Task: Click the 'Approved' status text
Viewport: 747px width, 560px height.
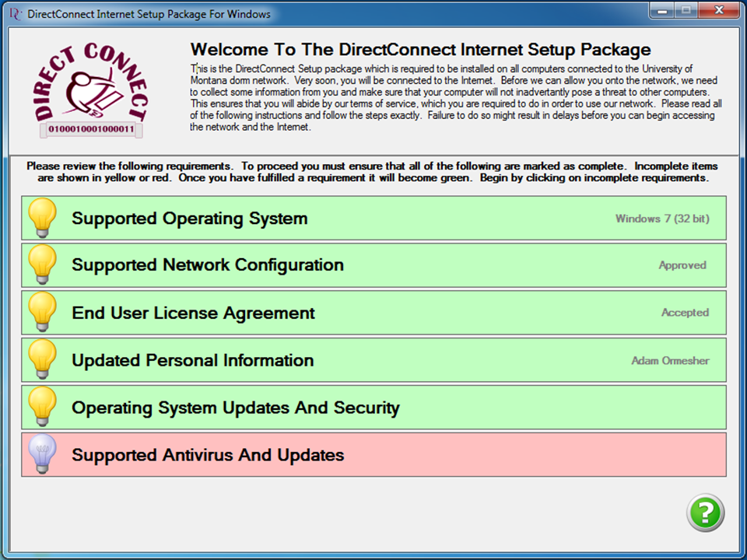Action: (682, 265)
